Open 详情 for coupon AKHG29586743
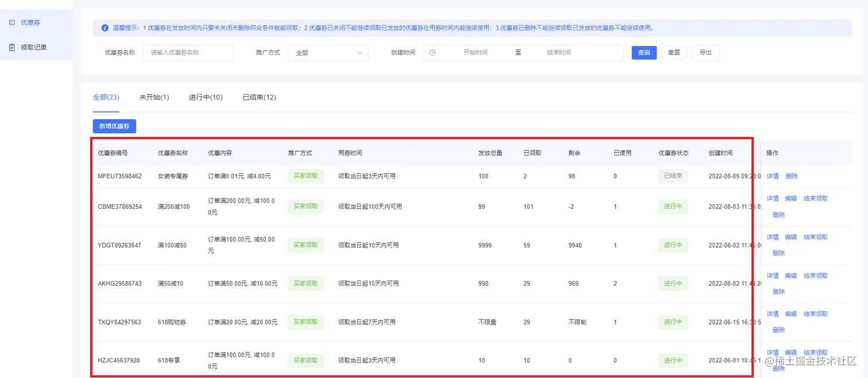The height and width of the screenshot is (378, 868). click(x=773, y=276)
